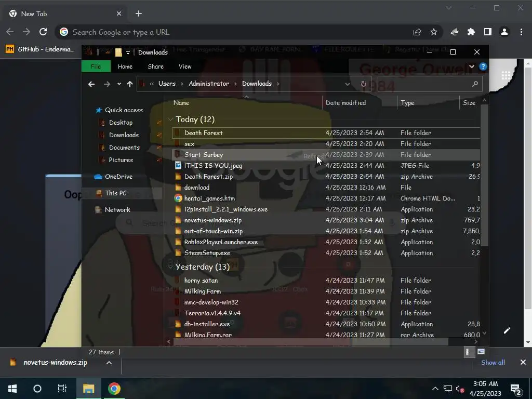Click the Chrome taskbar icon
The height and width of the screenshot is (399, 532).
(x=114, y=389)
